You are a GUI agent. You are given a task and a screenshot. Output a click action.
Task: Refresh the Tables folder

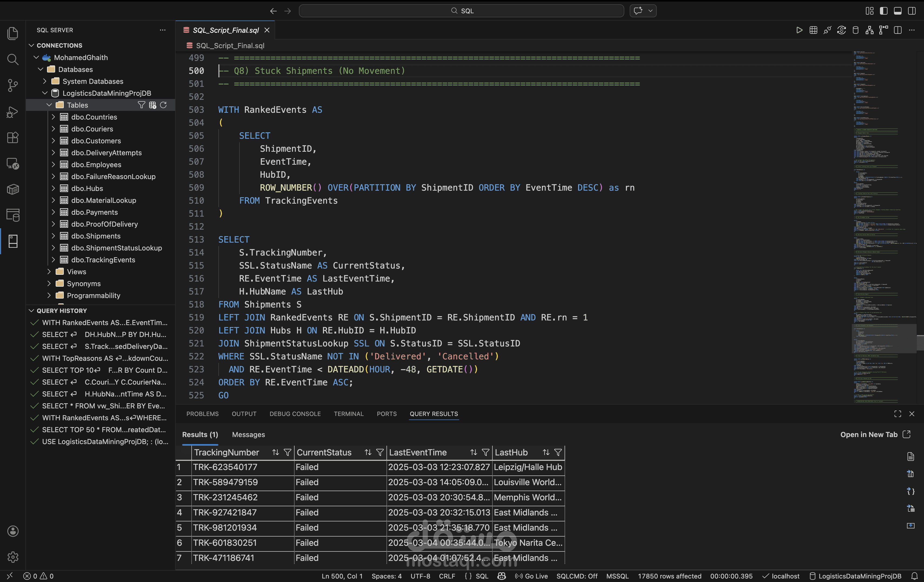tap(163, 105)
